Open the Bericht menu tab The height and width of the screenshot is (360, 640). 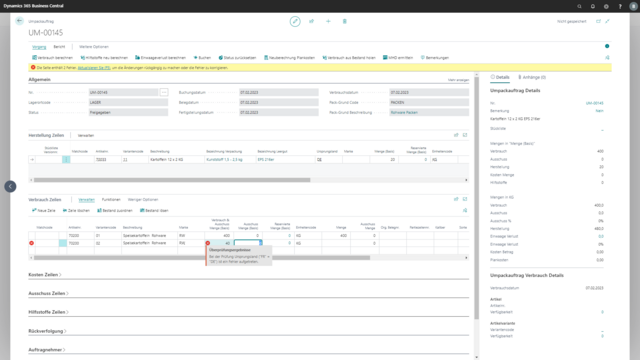[59, 47]
